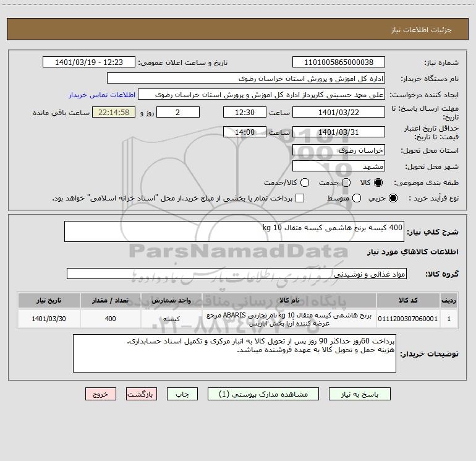Click the price validity date 1401/03/31 field
This screenshot has height=461, width=476.
pos(339,132)
